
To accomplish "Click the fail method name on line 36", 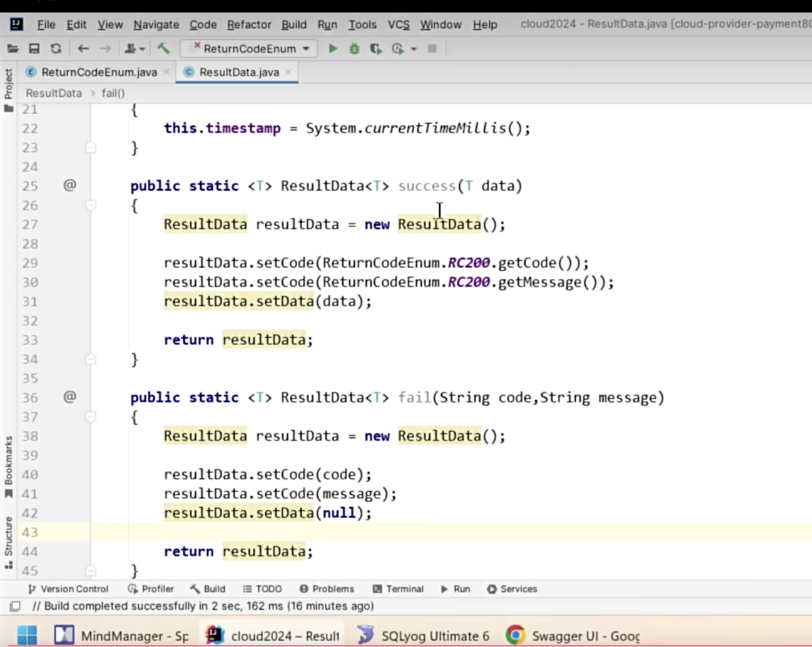I will 414,397.
